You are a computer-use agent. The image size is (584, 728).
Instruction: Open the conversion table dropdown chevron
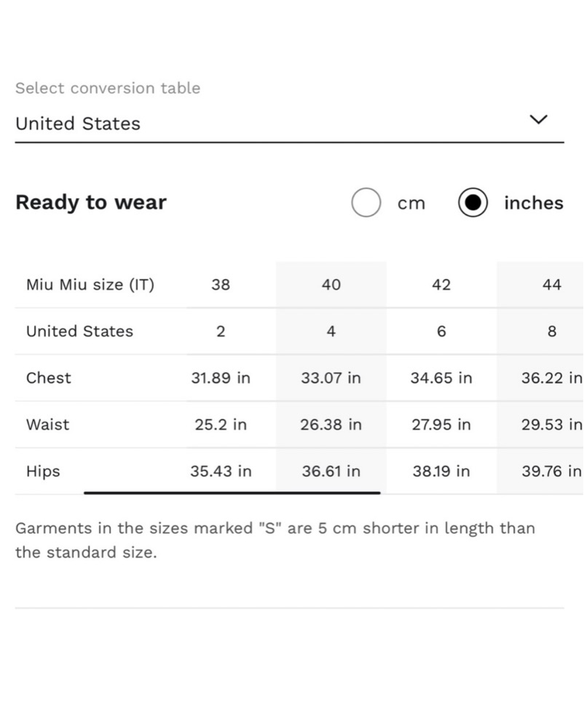[539, 120]
